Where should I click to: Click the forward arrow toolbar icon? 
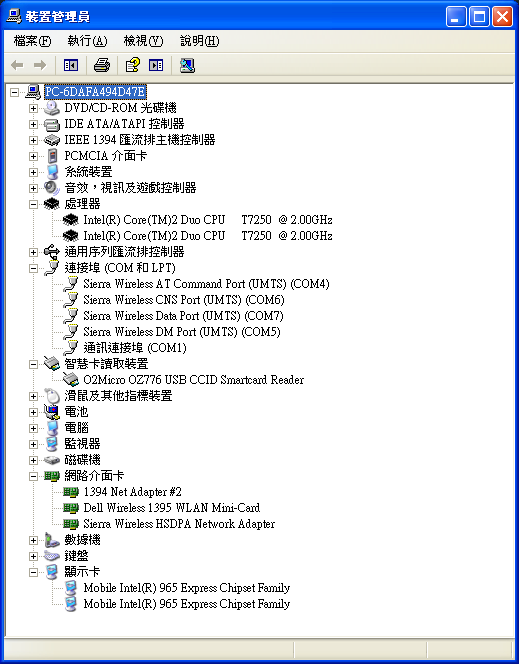click(x=40, y=65)
